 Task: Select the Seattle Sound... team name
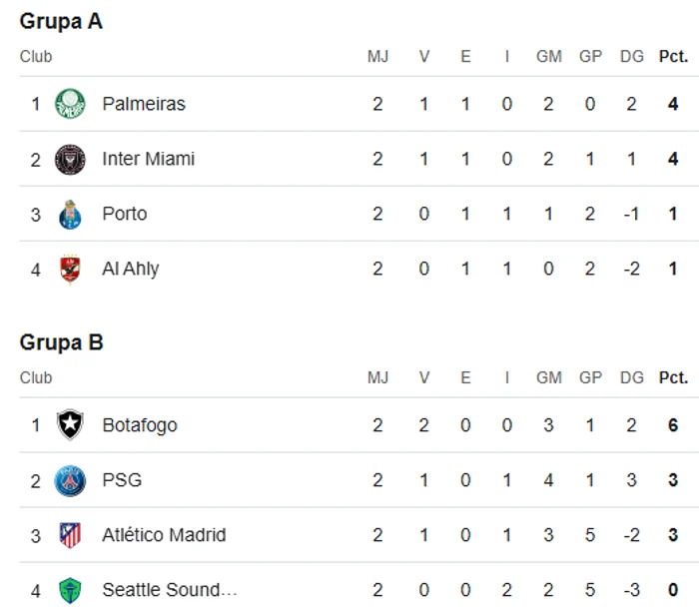tap(170, 590)
